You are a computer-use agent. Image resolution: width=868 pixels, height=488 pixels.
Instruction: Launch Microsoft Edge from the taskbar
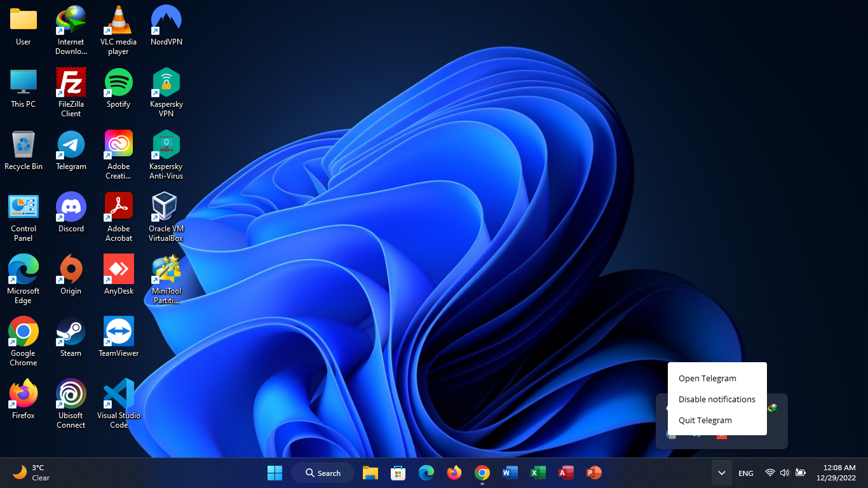(x=426, y=473)
